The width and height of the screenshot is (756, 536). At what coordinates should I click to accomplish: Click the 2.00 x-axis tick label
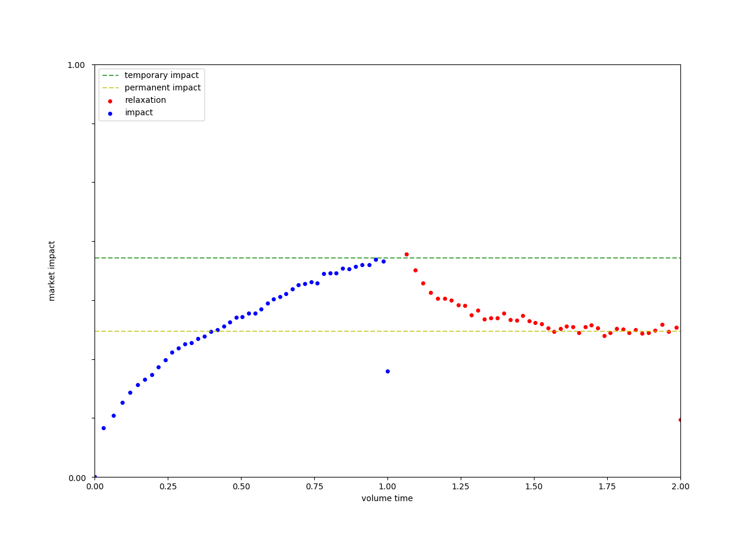pyautogui.click(x=680, y=487)
